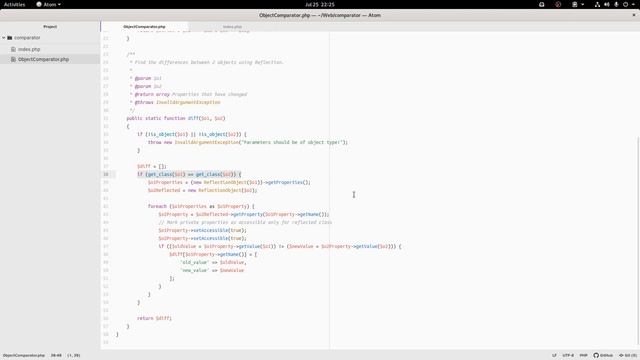Click the 'return $diff;' line
The height and width of the screenshot is (360, 640).
click(154, 318)
